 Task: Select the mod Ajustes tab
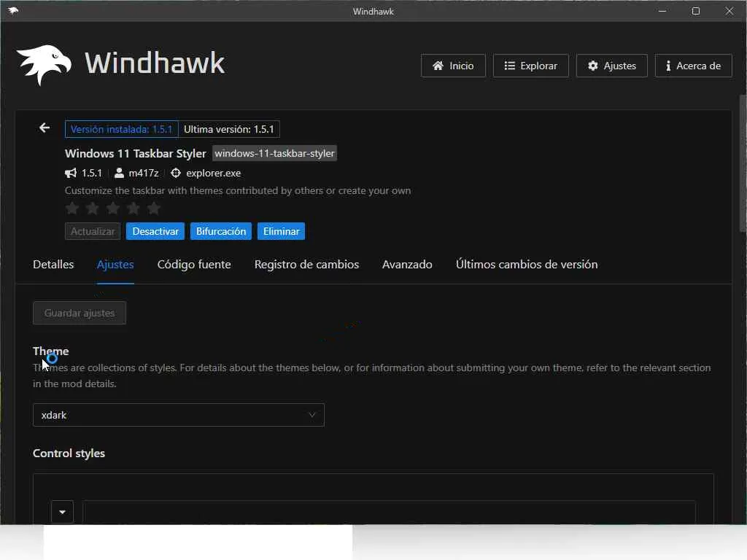pyautogui.click(x=115, y=264)
